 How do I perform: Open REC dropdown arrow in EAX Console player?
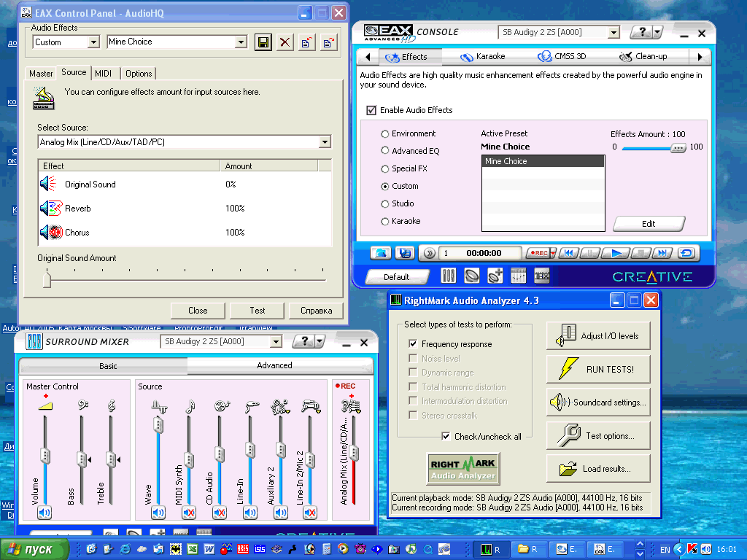tap(553, 253)
